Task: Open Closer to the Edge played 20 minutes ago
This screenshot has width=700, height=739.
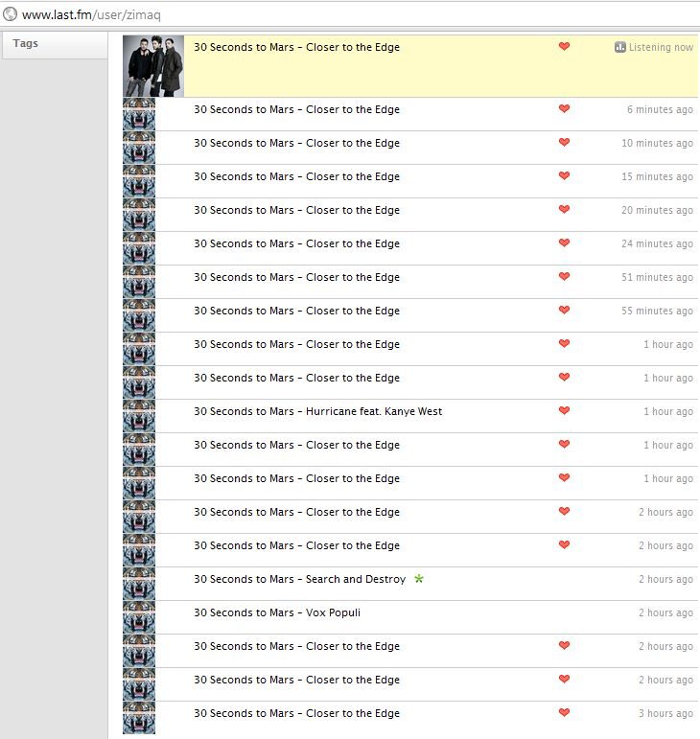Action: click(353, 210)
